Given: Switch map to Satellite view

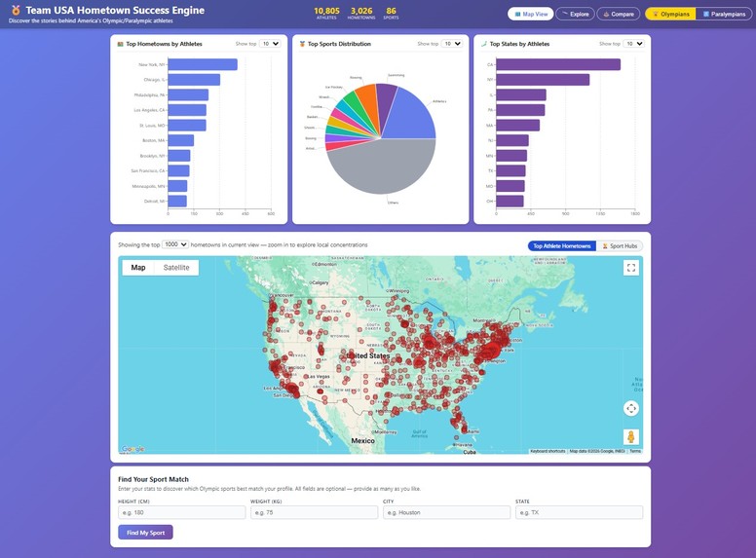Looking at the screenshot, I should pos(176,268).
